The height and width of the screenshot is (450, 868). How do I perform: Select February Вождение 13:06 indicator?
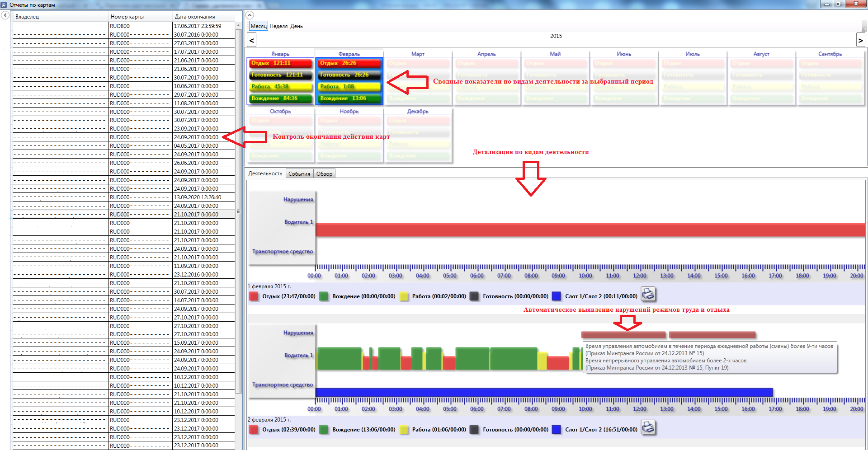[x=349, y=98]
